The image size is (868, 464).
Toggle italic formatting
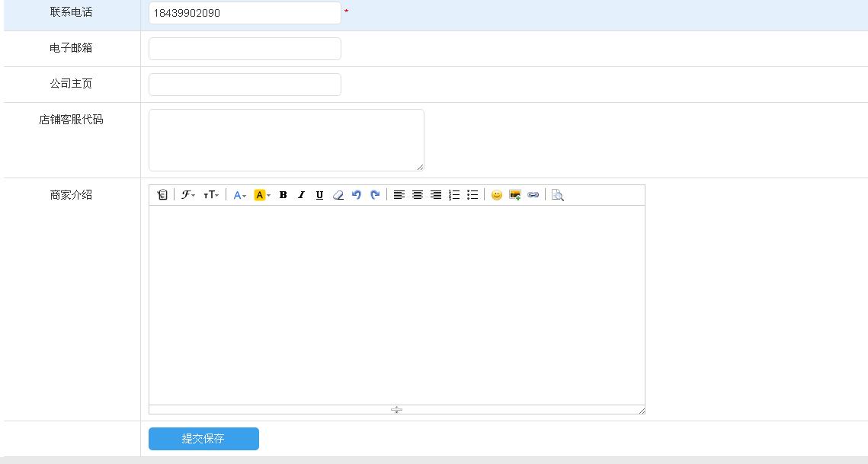[301, 195]
